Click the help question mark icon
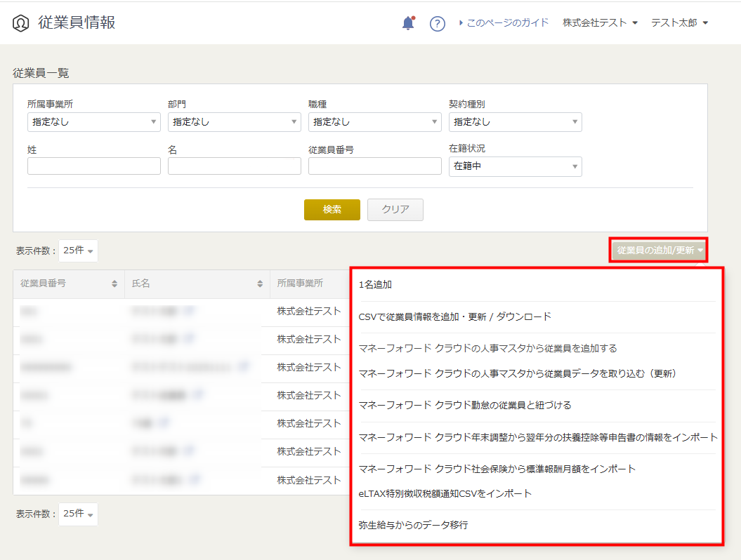741x560 pixels. coord(437,23)
